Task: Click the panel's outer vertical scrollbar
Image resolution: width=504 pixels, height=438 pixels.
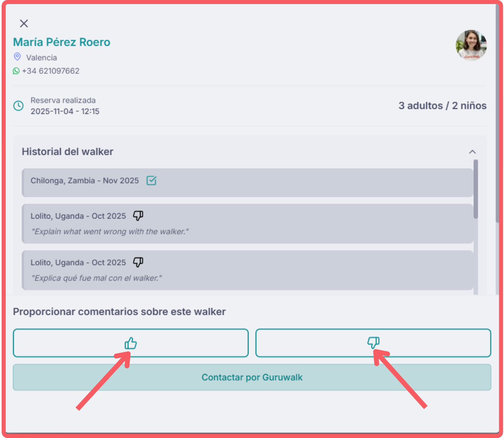Action: point(497,114)
